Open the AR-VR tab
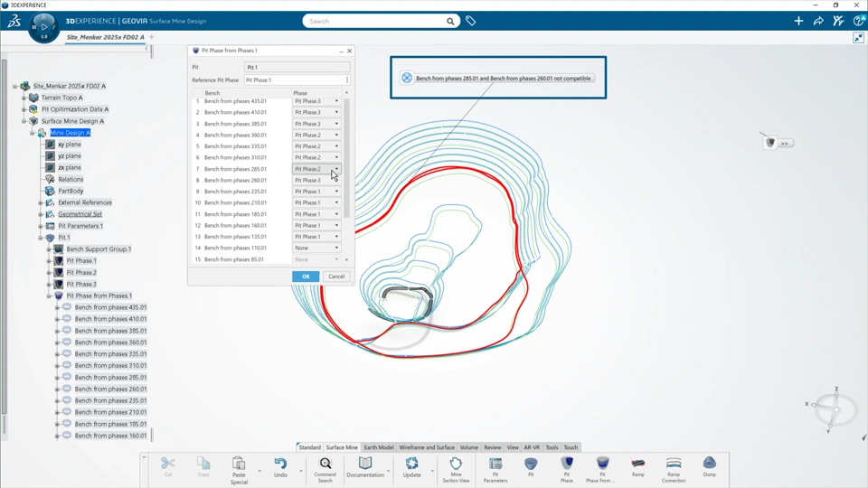This screenshot has width=868, height=488. click(532, 447)
